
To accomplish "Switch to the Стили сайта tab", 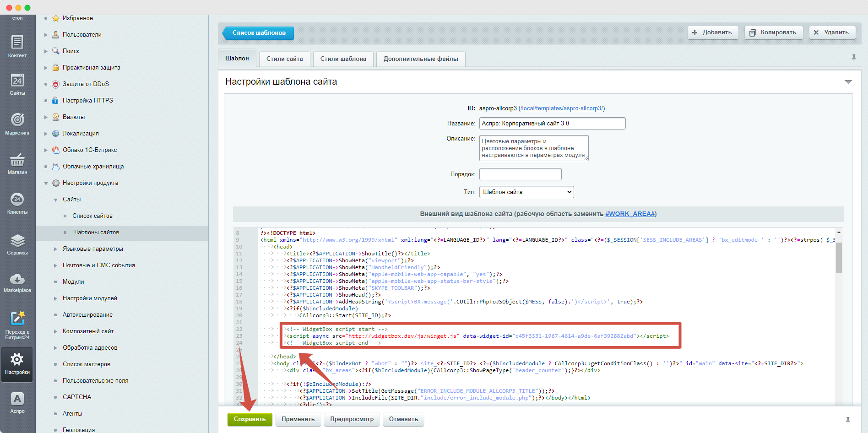I will pos(284,59).
